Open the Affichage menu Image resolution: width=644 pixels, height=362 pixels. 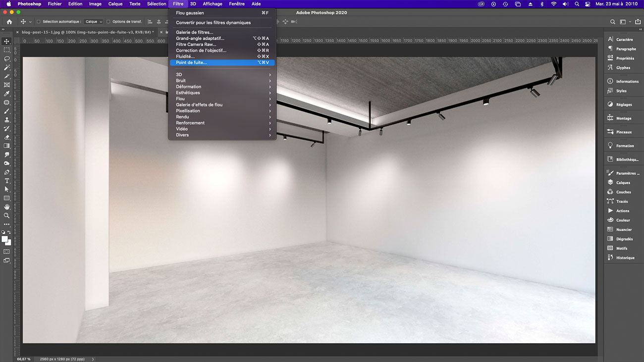tap(212, 3)
